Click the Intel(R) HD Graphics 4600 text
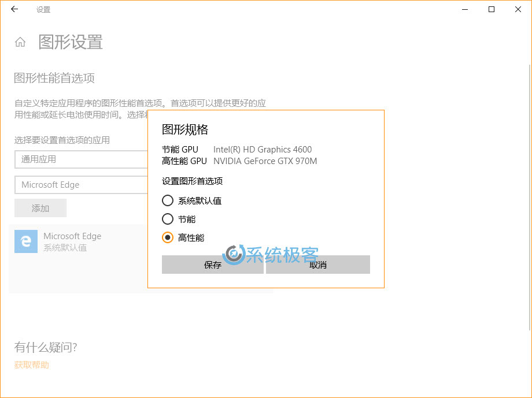 click(x=263, y=150)
